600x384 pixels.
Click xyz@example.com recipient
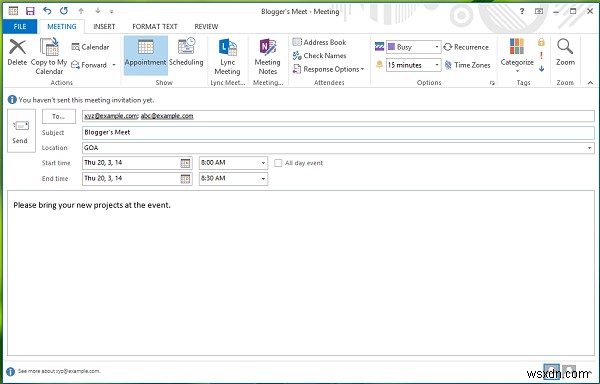[x=111, y=116]
